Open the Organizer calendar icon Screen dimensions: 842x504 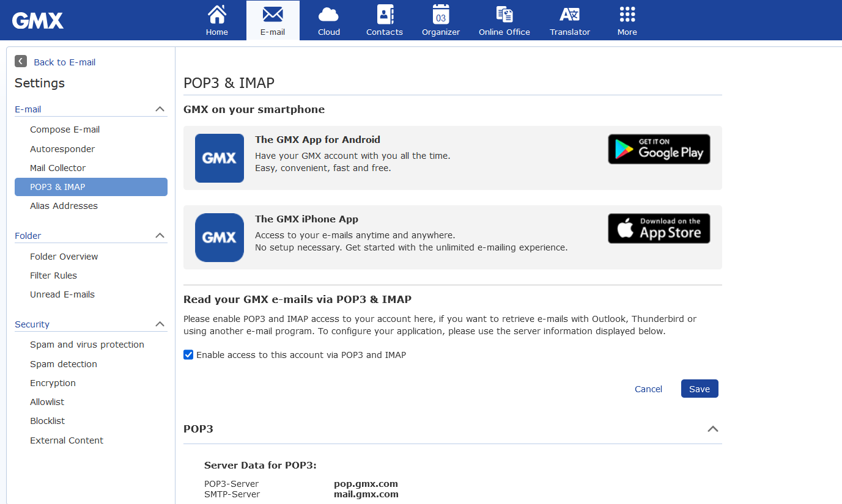[x=441, y=13]
